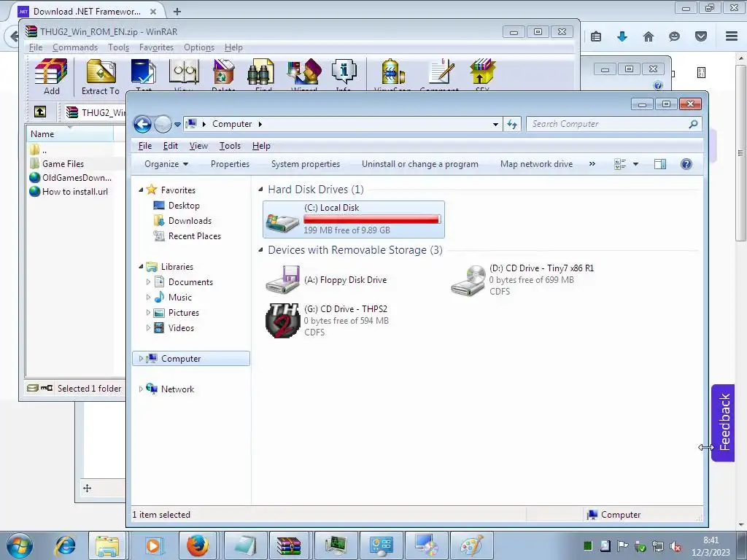Click the Properties toolbar button

(x=230, y=164)
